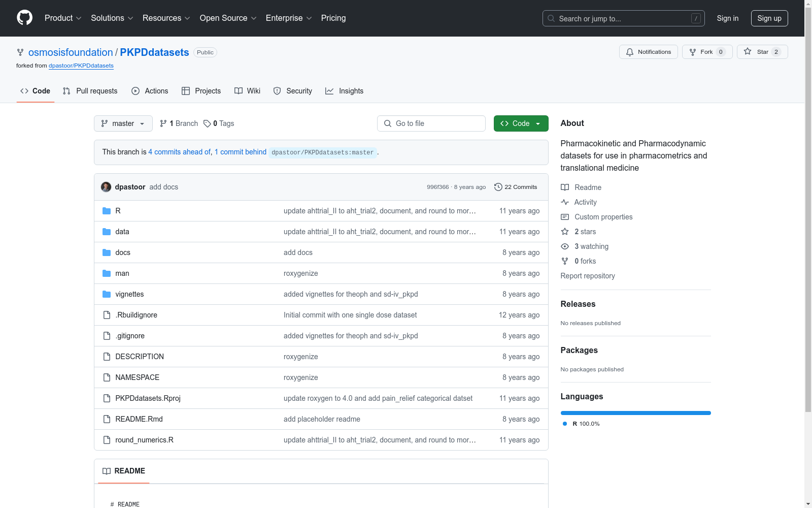Switch to the Wiki tab
The height and width of the screenshot is (508, 812).
tap(248, 91)
